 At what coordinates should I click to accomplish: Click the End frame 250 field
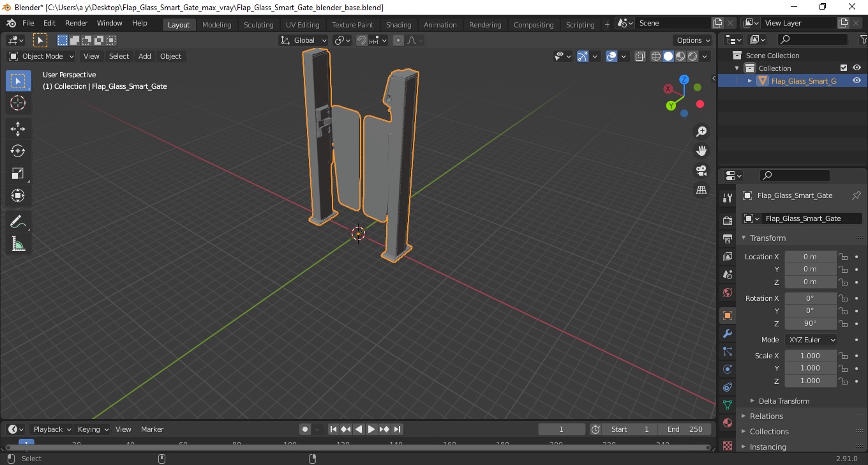click(685, 429)
